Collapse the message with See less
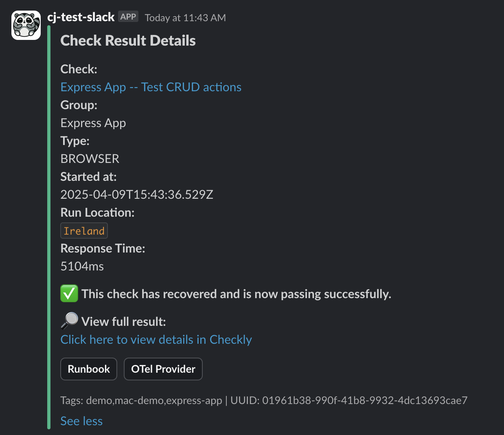Viewport: 504px width, 435px height. pyautogui.click(x=81, y=421)
